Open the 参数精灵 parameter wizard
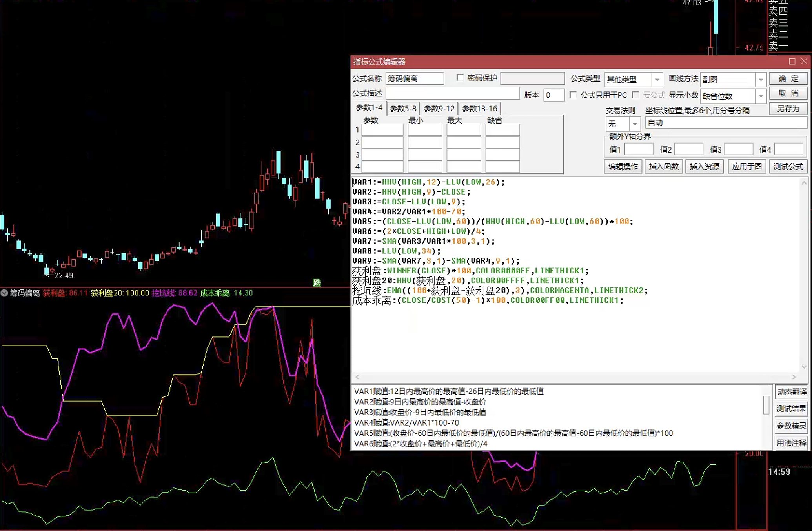The height and width of the screenshot is (531, 812). pyautogui.click(x=792, y=426)
